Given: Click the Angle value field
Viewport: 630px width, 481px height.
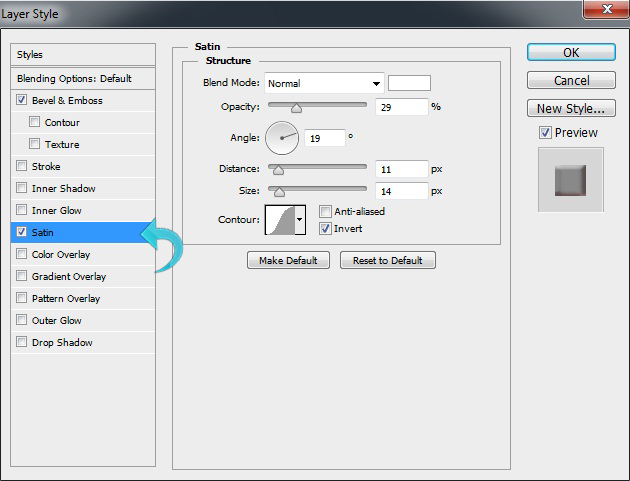Looking at the screenshot, I should (325, 138).
